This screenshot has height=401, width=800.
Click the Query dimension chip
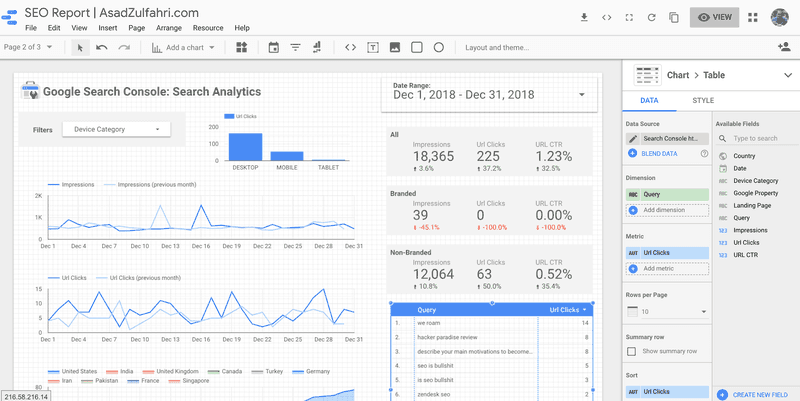tap(667, 194)
